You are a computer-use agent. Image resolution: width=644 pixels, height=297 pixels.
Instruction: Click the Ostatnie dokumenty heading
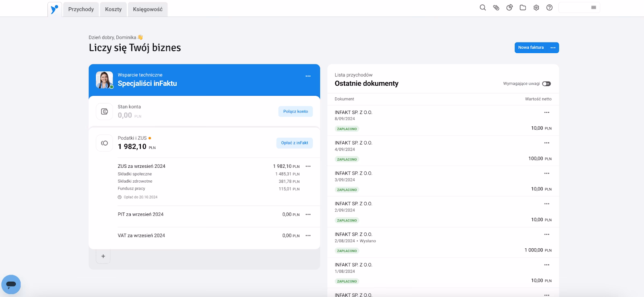click(366, 83)
